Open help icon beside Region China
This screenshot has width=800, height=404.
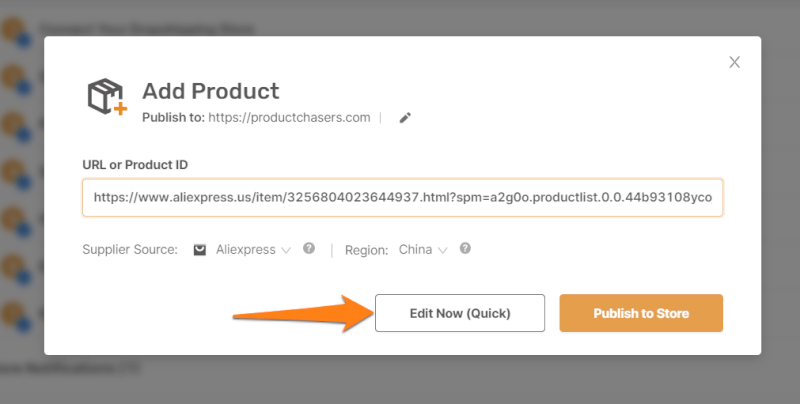pos(465,249)
